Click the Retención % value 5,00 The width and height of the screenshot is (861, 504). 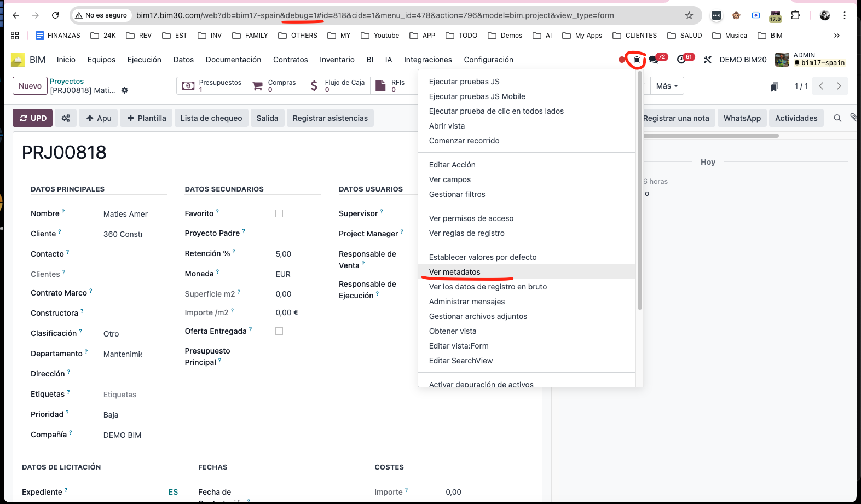click(284, 254)
